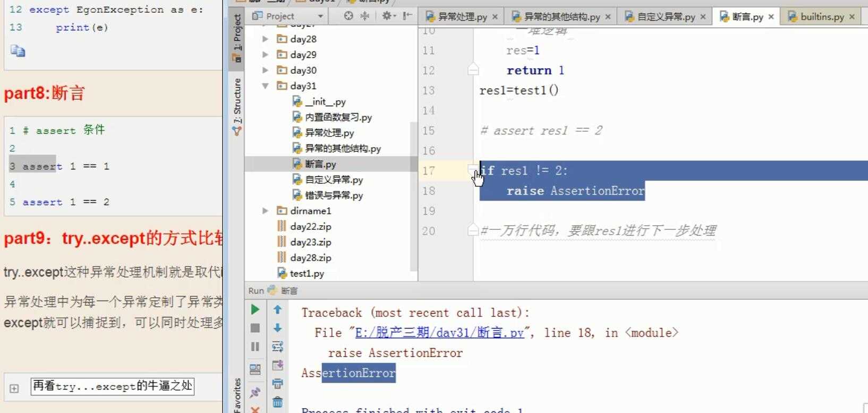The width and height of the screenshot is (868, 413).
Task: Click the part8:断言 heading in notes
Action: [x=44, y=93]
